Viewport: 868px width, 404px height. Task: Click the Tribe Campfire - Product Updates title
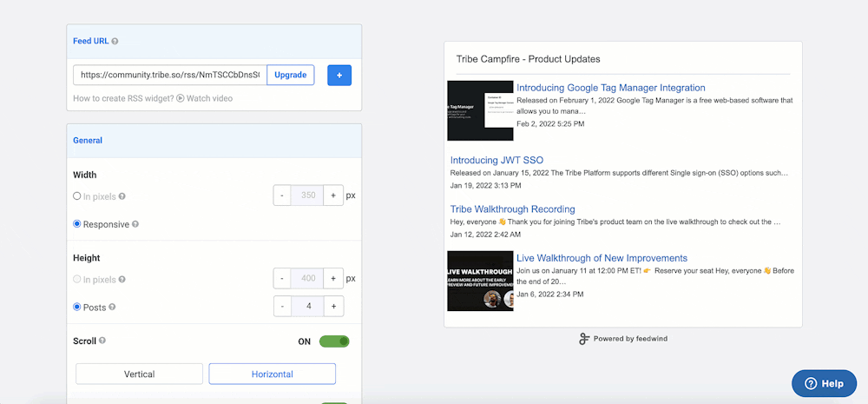pos(528,59)
